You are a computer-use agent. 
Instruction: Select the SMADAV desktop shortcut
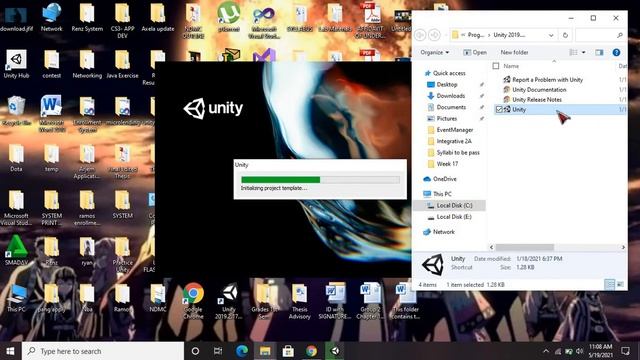click(16, 251)
